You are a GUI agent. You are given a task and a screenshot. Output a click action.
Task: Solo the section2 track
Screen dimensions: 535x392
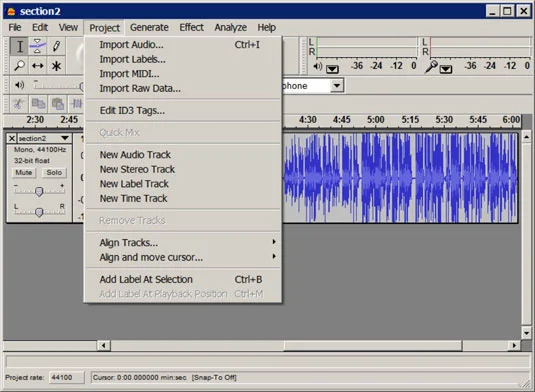point(54,173)
